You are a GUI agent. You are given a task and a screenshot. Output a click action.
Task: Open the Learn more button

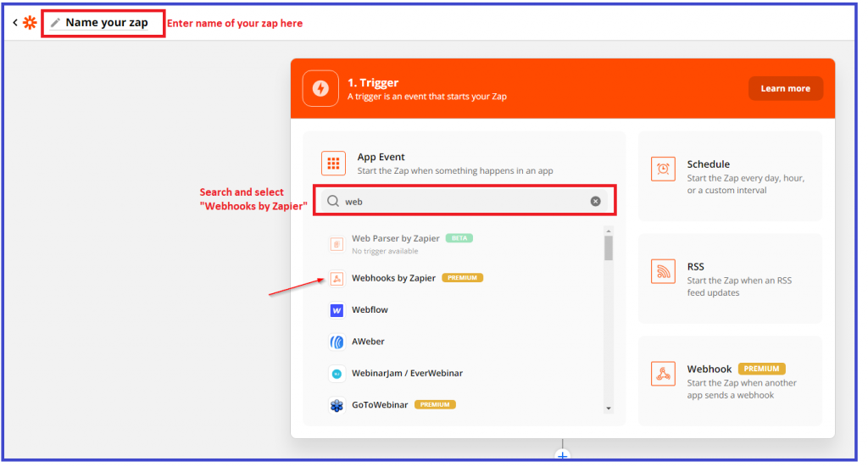[x=785, y=88]
